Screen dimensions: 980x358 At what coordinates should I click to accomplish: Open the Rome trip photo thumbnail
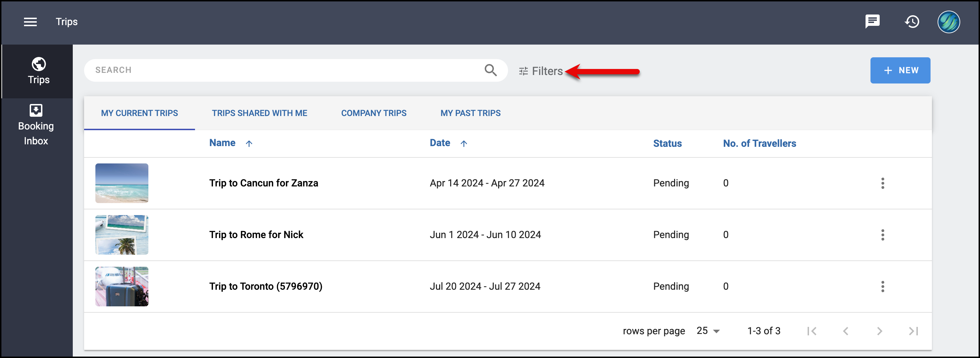pyautogui.click(x=122, y=235)
